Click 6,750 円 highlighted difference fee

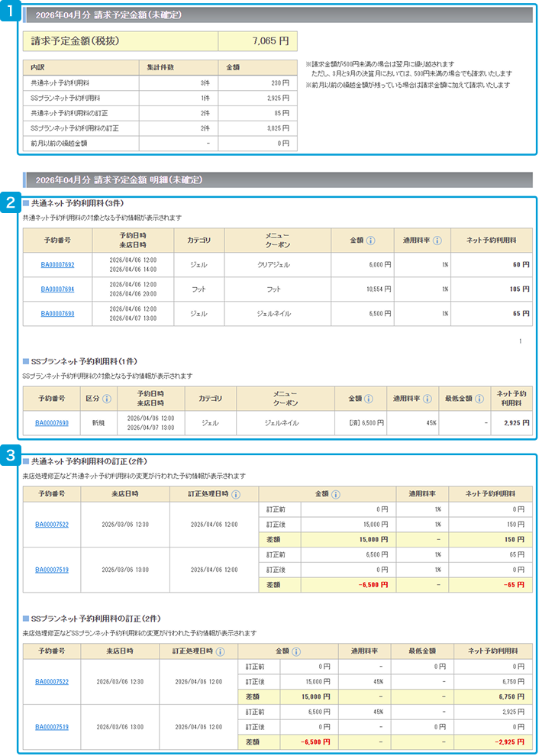pos(512,696)
